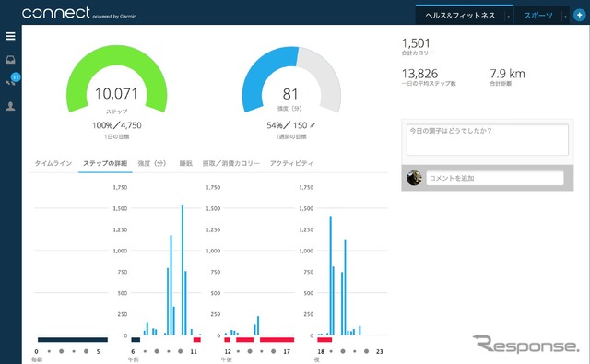This screenshot has height=364, width=590.
Task: Click the 今日の調子はどうでしたか note field
Action: tap(488, 139)
